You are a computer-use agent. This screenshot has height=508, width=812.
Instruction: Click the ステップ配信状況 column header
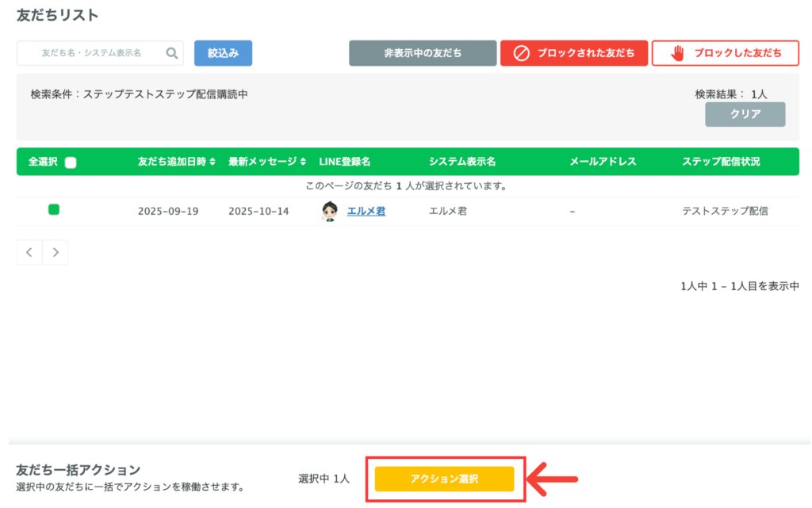[721, 162]
